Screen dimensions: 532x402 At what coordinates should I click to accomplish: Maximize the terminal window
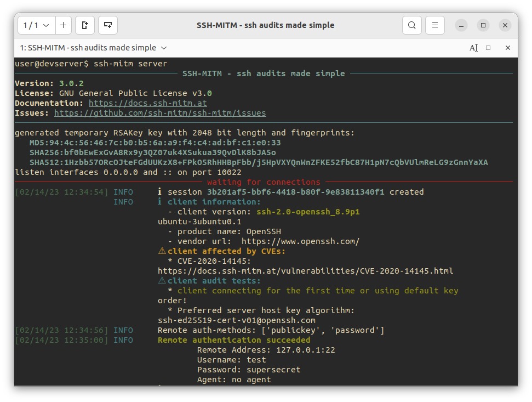pyautogui.click(x=483, y=25)
